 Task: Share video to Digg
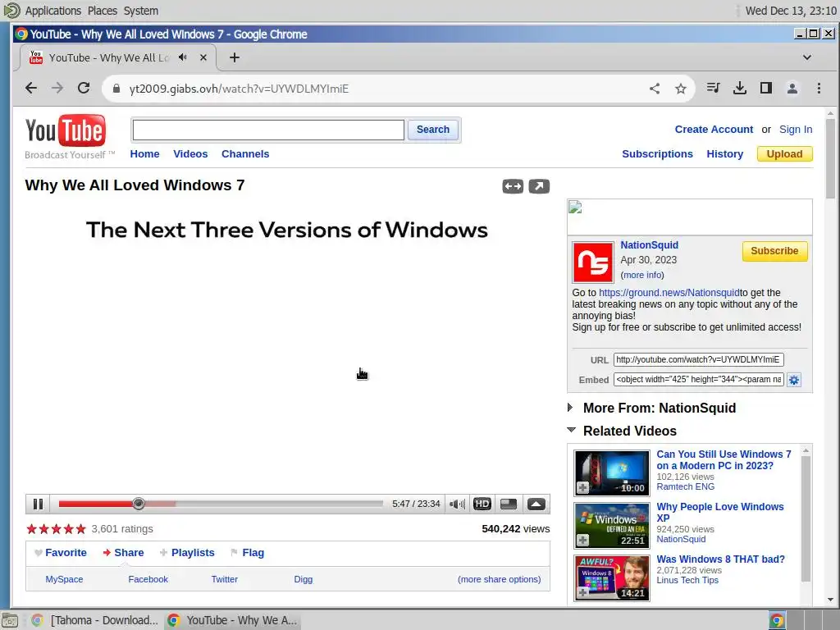pos(304,580)
